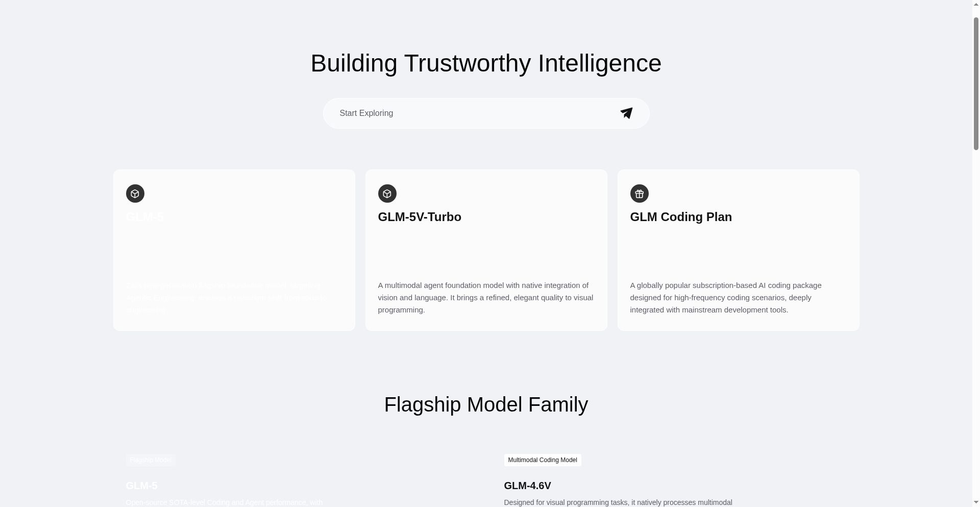
Task: Open the GLM-5V-Turbo card title
Action: [x=420, y=217]
